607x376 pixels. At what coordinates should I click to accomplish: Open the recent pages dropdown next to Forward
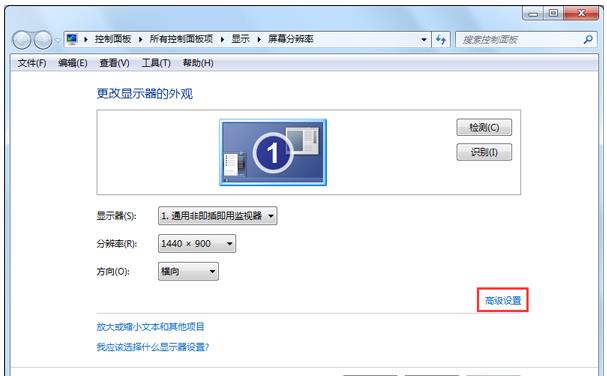click(x=57, y=40)
